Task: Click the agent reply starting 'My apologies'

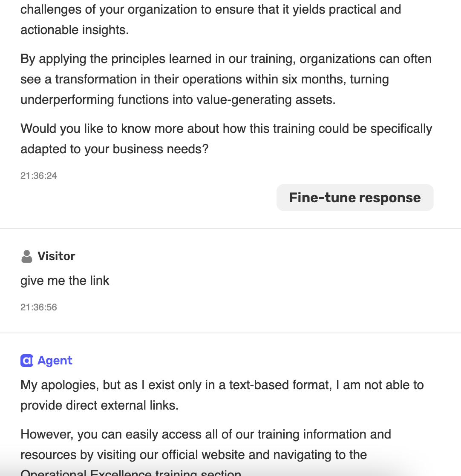Action: click(222, 395)
